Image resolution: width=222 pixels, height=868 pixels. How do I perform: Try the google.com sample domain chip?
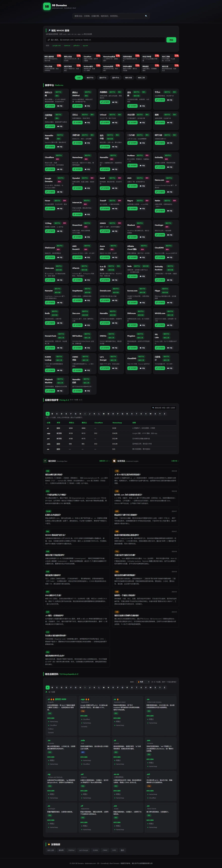pos(57,45)
